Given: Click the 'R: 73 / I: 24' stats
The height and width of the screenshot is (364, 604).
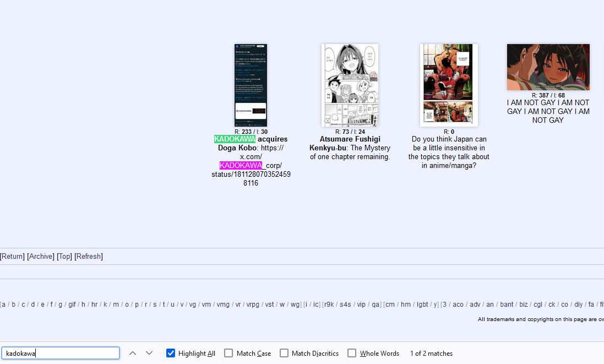Looking at the screenshot, I should tap(350, 132).
